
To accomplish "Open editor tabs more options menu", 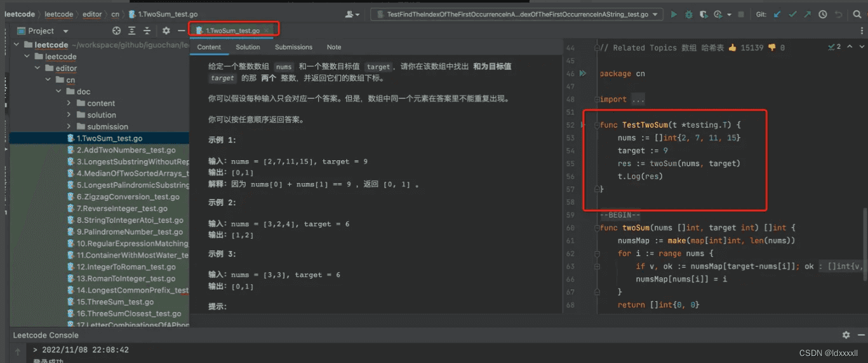I will point(862,31).
